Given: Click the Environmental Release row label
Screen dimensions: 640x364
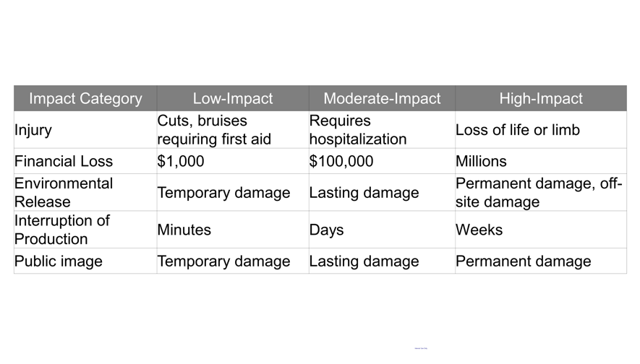Looking at the screenshot, I should coord(64,193).
